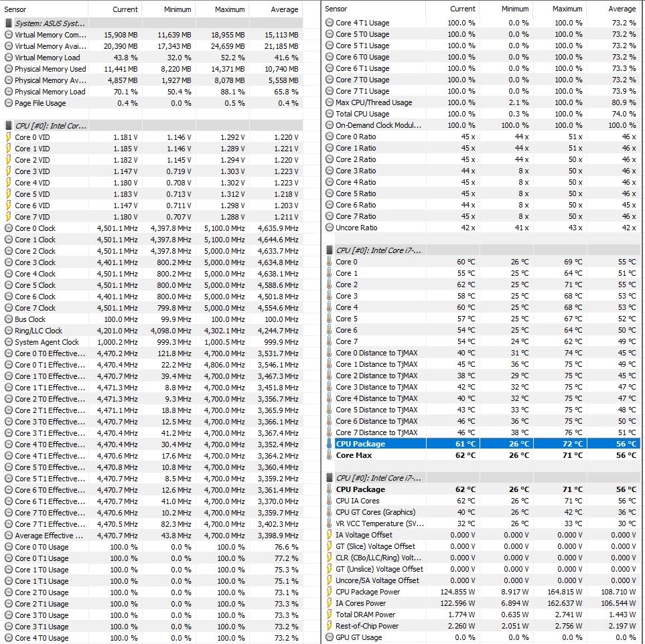Click the lightning icon beside IA Voltage Offset

(329, 535)
